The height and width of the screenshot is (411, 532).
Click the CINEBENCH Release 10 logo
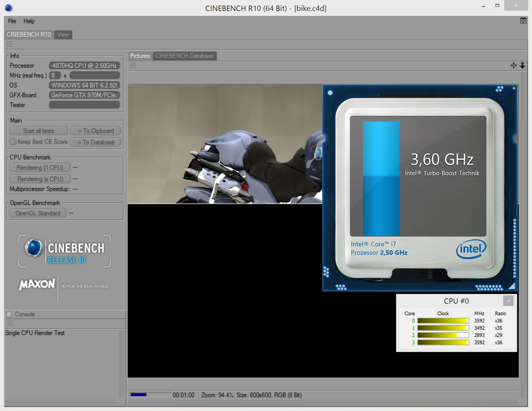click(64, 251)
